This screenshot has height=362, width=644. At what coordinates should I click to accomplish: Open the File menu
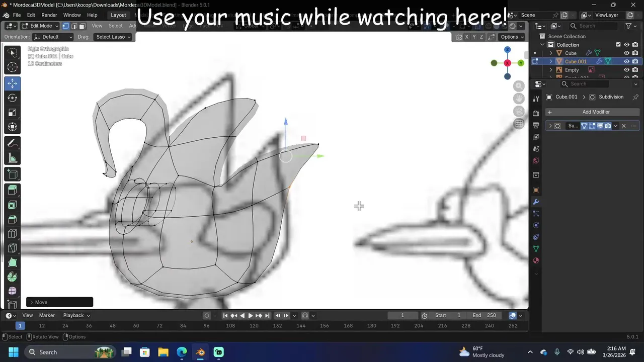coord(17,15)
